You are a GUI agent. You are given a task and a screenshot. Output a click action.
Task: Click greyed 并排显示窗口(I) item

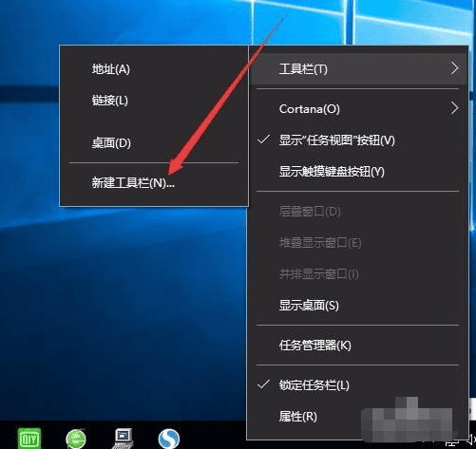coord(358,274)
